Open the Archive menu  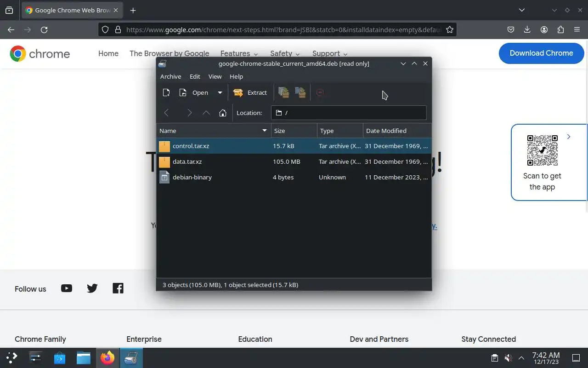click(170, 76)
